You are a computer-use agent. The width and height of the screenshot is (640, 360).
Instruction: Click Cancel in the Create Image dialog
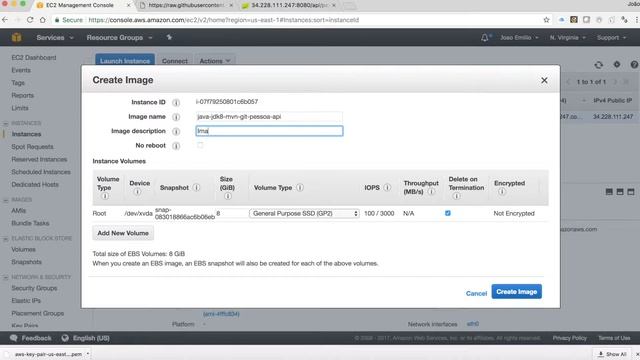[x=476, y=293]
